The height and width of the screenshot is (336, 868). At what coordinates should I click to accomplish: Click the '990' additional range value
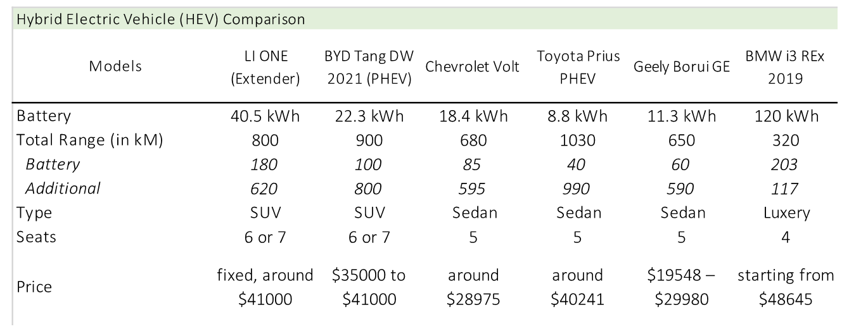578,189
